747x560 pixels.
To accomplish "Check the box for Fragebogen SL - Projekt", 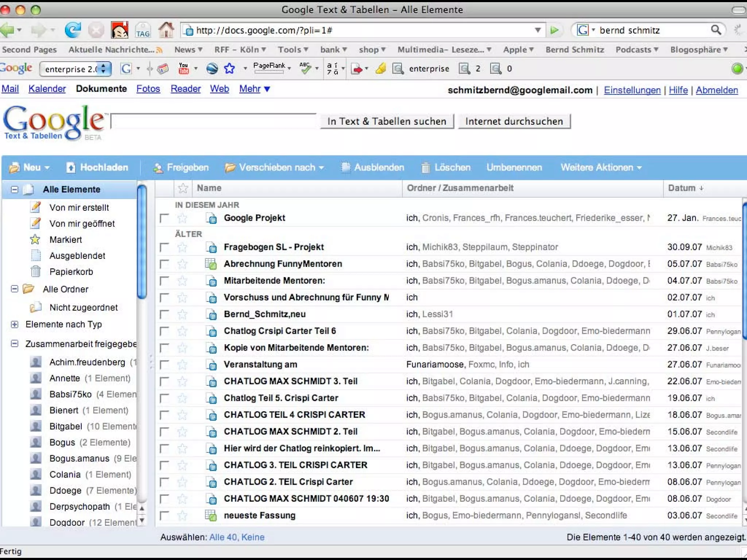I will (165, 247).
